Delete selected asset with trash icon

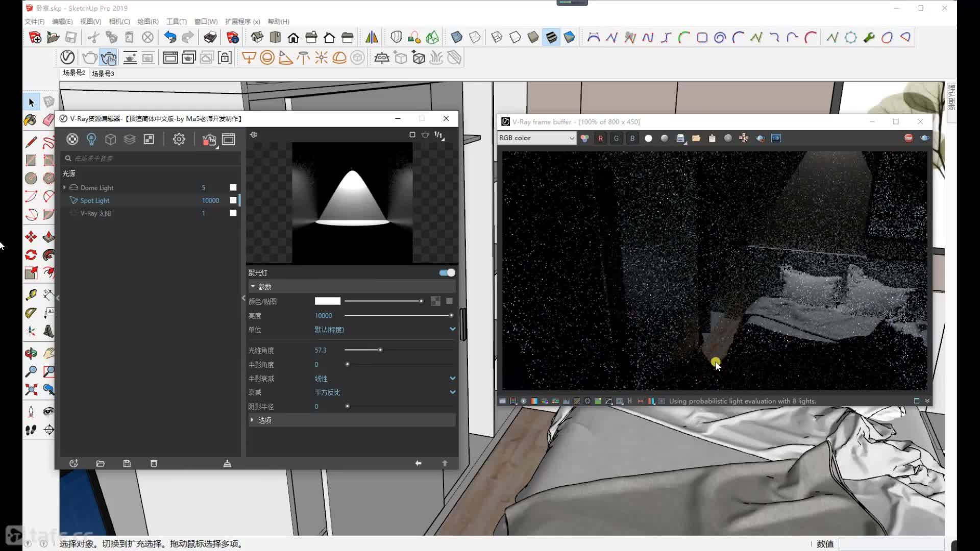pyautogui.click(x=154, y=463)
